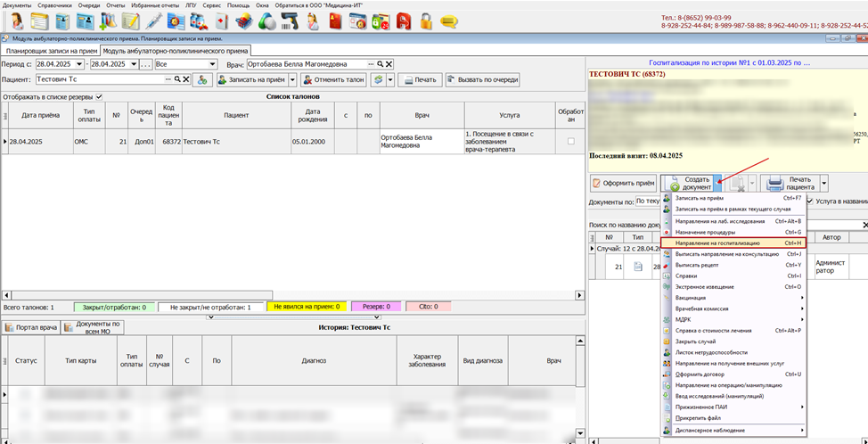
Task: Click the 'Портал врача' button
Action: tap(31, 327)
